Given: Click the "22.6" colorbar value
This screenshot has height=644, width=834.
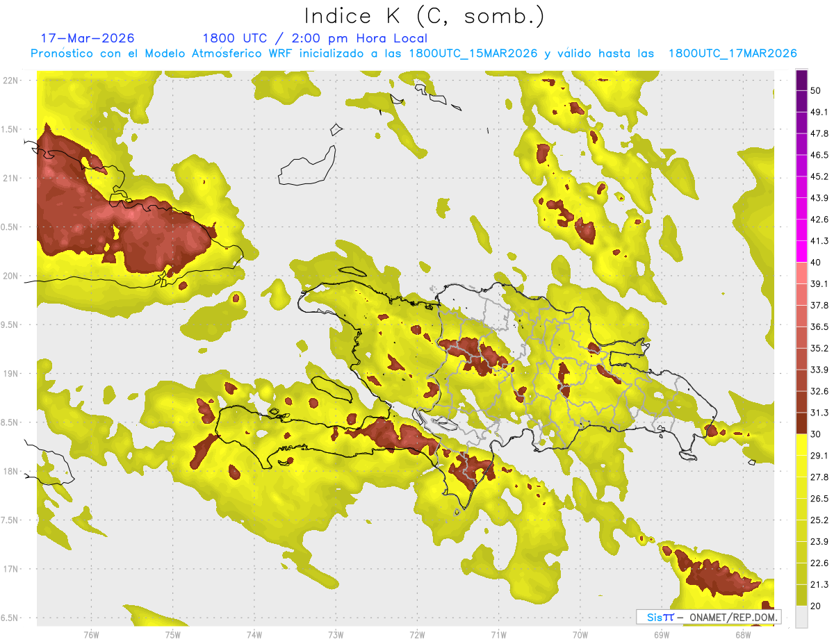Looking at the screenshot, I should tap(819, 563).
